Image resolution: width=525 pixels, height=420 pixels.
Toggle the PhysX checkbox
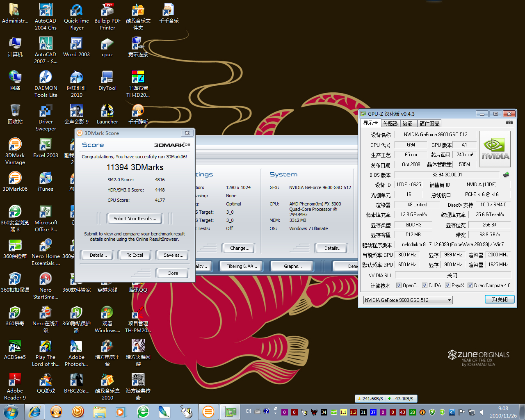447,285
